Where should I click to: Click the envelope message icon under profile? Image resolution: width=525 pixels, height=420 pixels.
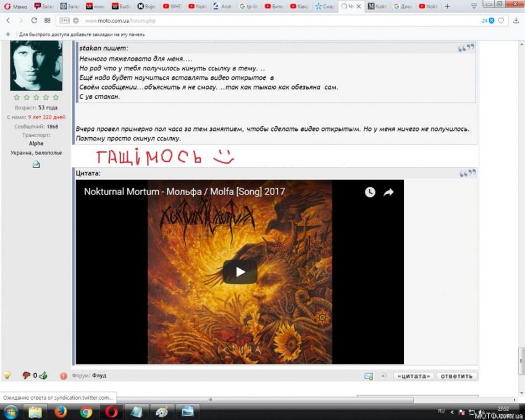point(36,164)
